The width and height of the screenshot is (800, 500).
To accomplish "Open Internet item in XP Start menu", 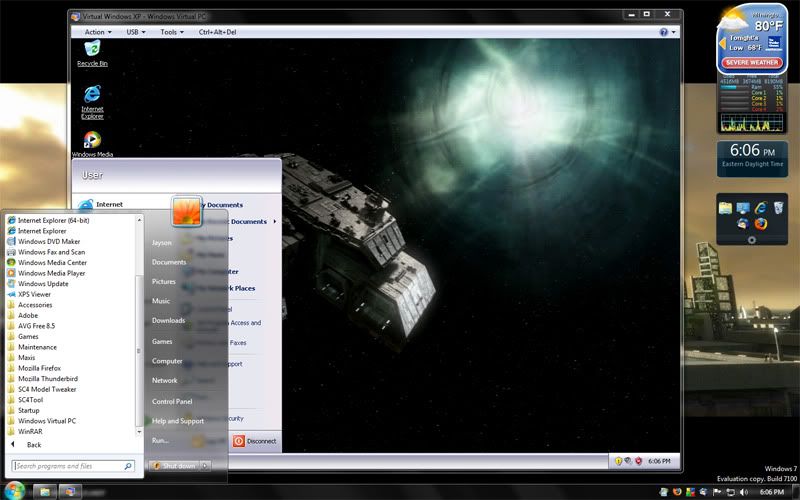I will point(101,205).
